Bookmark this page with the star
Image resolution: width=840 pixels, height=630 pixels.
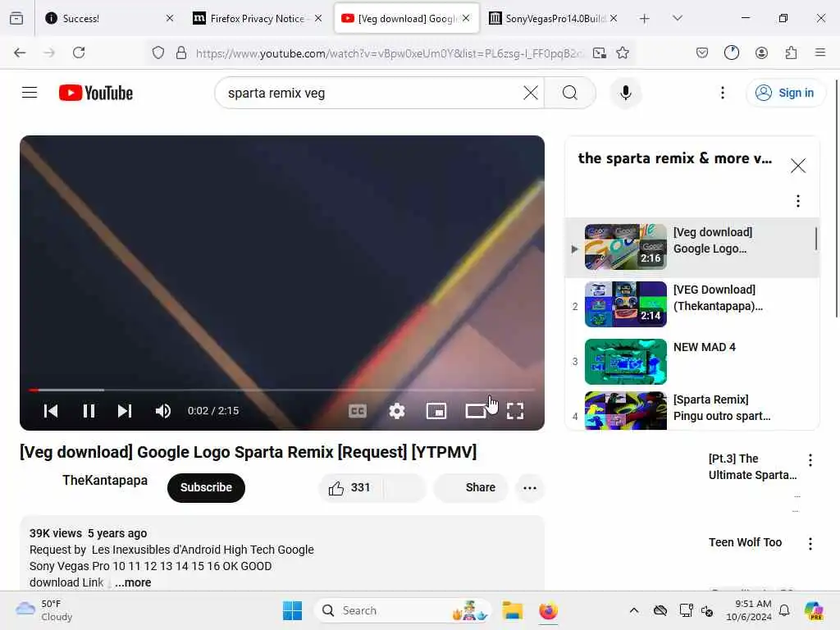coord(622,52)
